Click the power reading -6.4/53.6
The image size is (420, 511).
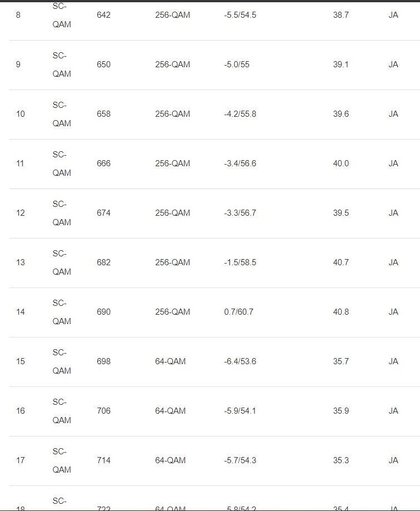point(240,361)
